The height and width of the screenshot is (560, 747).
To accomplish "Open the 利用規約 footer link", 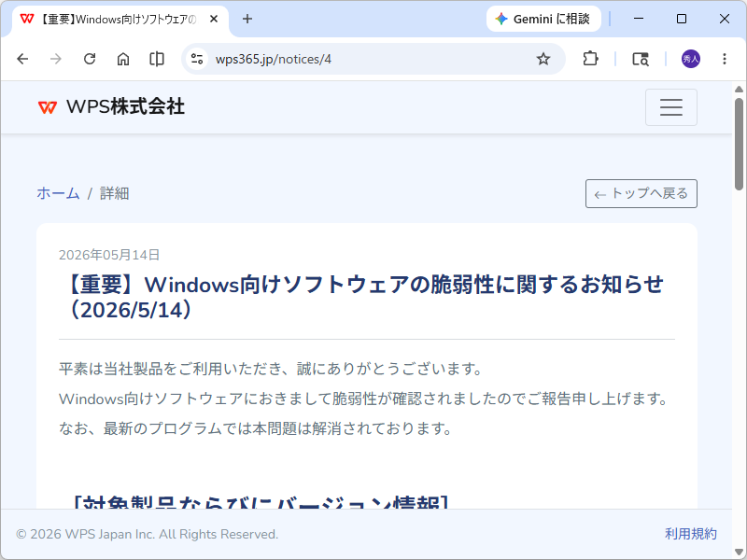I will pos(691,534).
